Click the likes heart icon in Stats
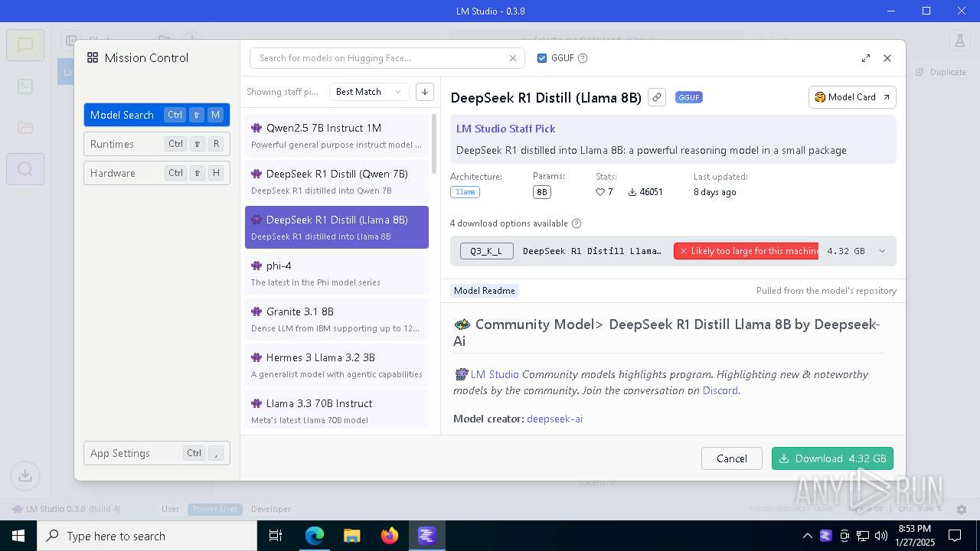 pyautogui.click(x=600, y=192)
